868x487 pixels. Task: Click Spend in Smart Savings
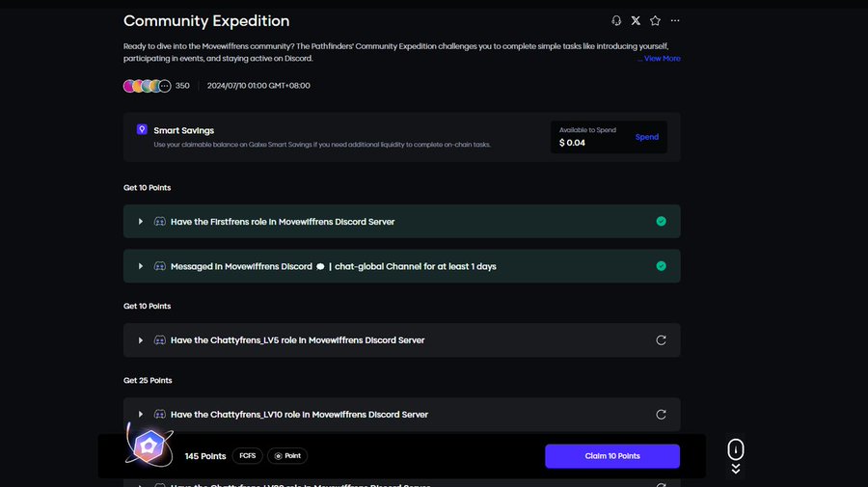(x=646, y=137)
